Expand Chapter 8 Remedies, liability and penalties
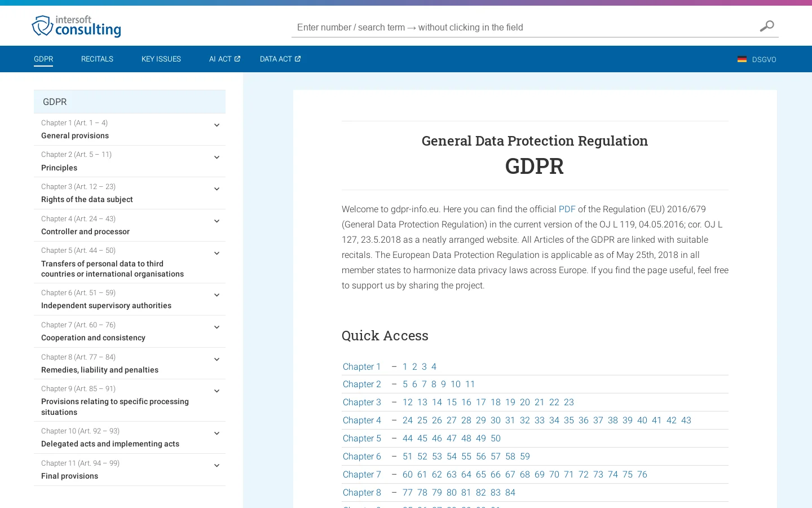This screenshot has width=812, height=508. click(217, 360)
